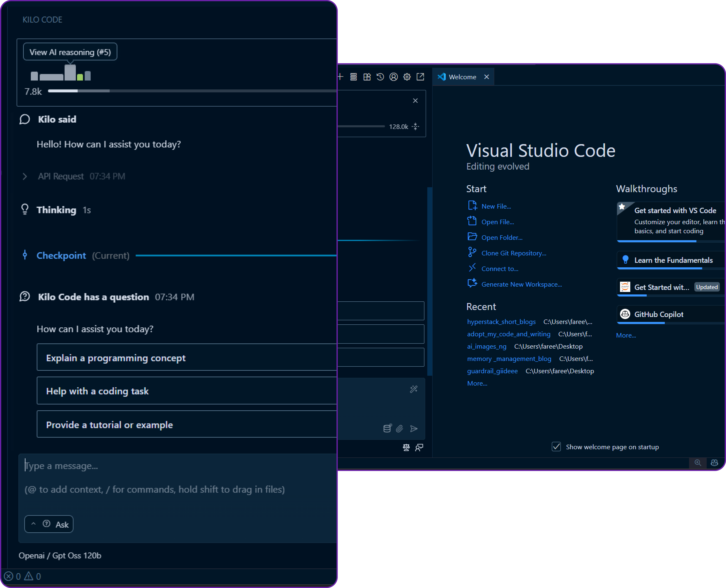Click the open-in-editor popout icon
The height and width of the screenshot is (588, 726).
420,77
